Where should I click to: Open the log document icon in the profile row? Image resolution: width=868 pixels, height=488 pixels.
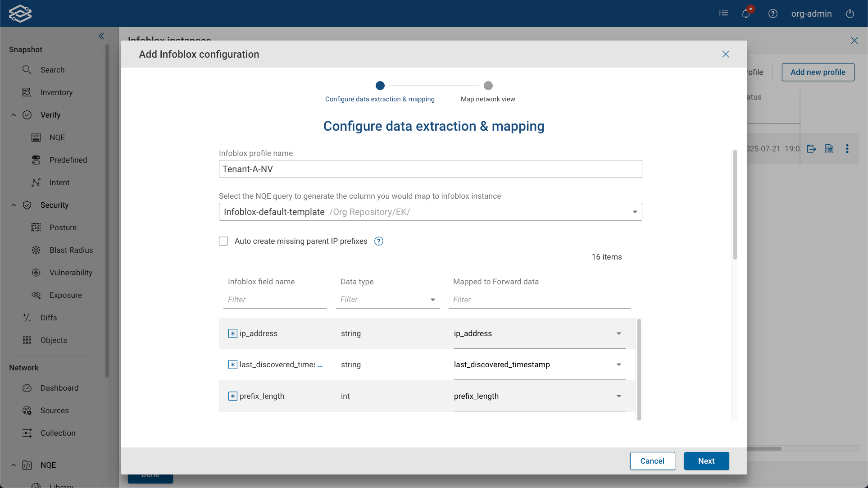tap(829, 149)
